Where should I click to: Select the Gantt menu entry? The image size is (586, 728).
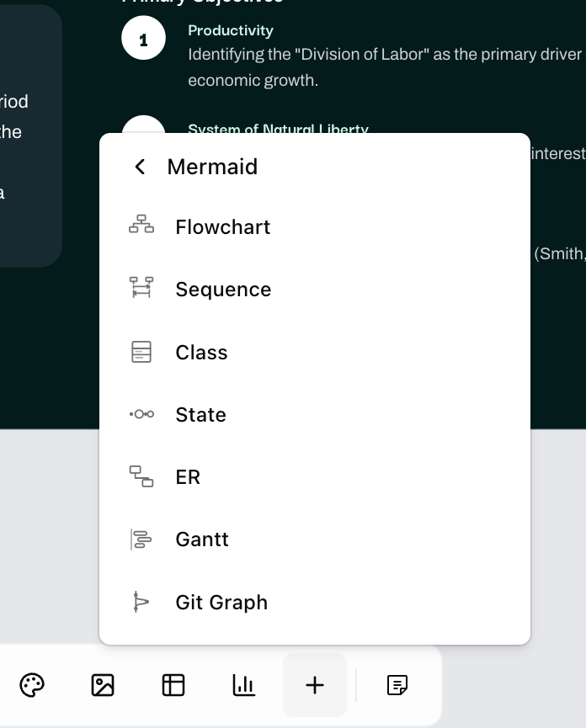pyautogui.click(x=315, y=539)
